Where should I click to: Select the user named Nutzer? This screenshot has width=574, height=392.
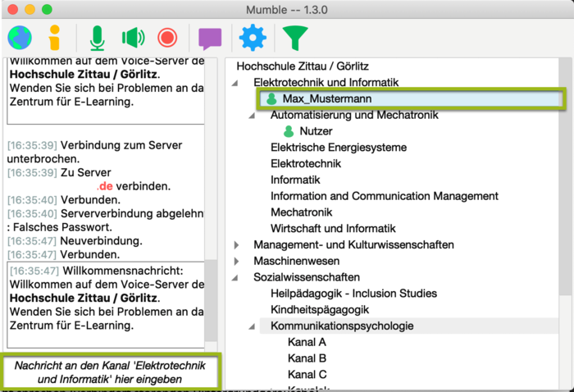pyautogui.click(x=316, y=131)
